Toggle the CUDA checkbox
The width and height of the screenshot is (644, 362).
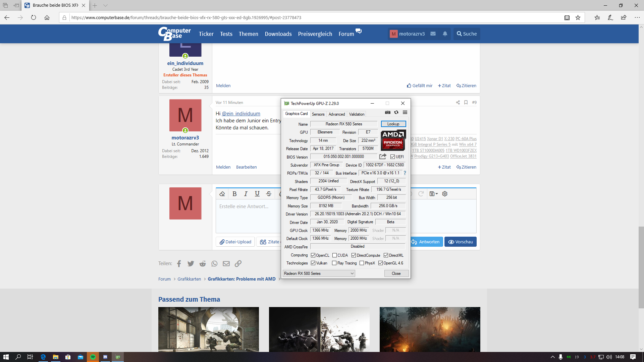click(334, 255)
